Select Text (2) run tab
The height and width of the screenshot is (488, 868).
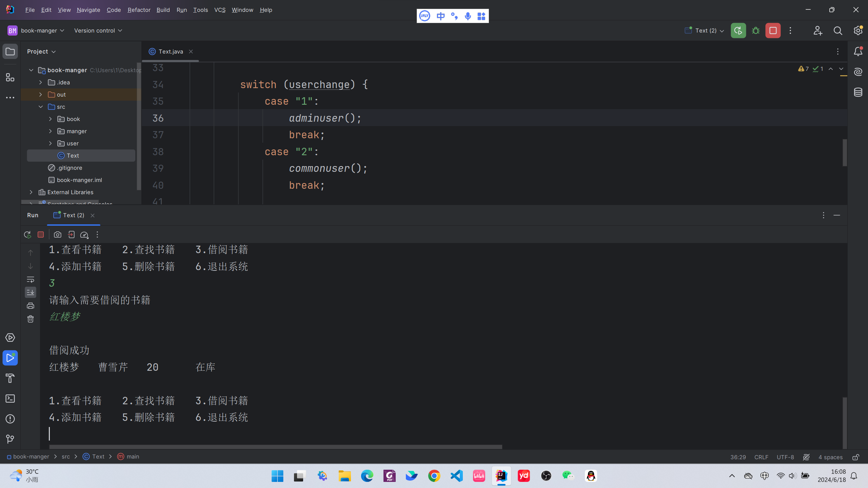coord(74,215)
